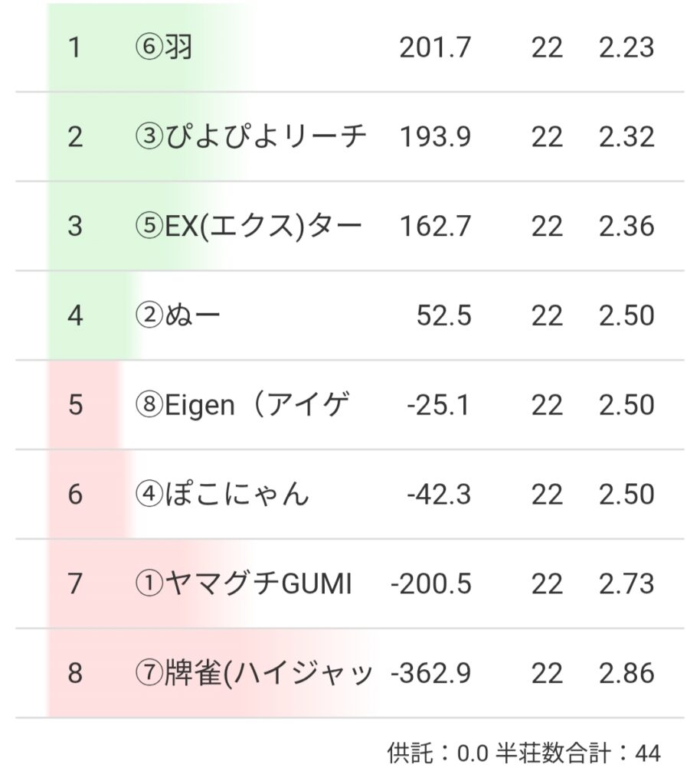
Task: Select team ⑦牌雀(ハイジャッ in last row
Action: [x=253, y=674]
